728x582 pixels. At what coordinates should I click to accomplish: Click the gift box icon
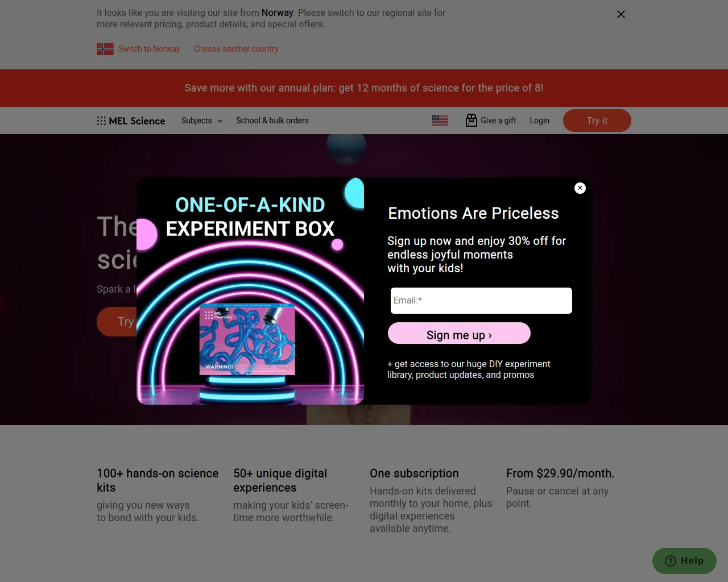click(471, 120)
